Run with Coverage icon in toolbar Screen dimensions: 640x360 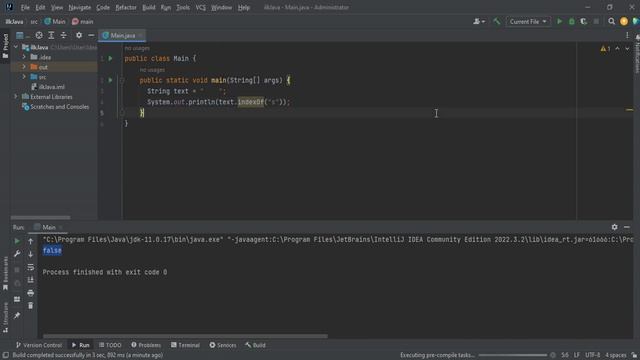(x=584, y=22)
